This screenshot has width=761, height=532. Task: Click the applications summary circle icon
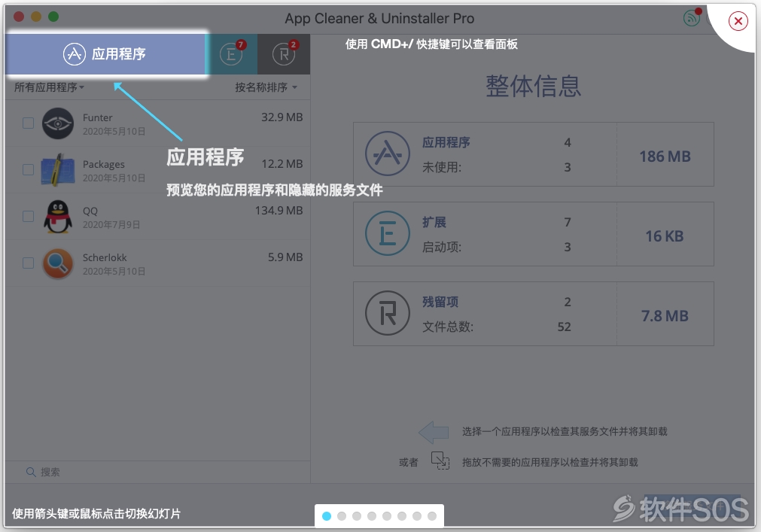pyautogui.click(x=388, y=154)
